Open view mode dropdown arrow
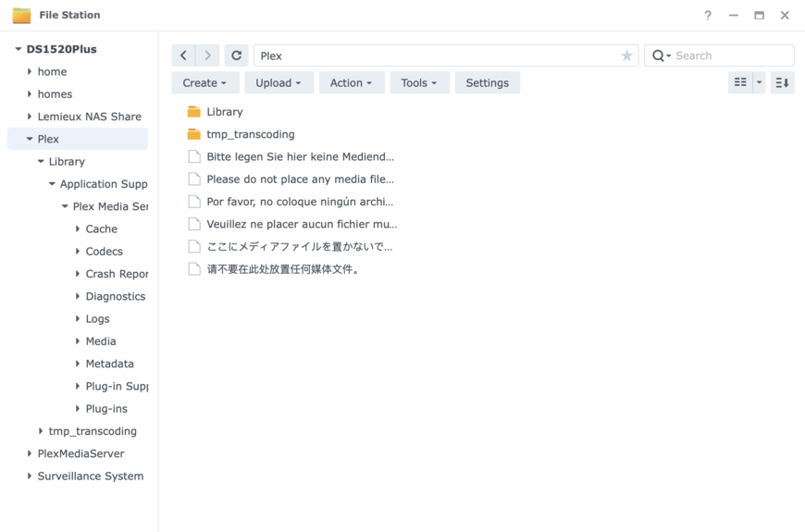805x532 pixels. [759, 82]
